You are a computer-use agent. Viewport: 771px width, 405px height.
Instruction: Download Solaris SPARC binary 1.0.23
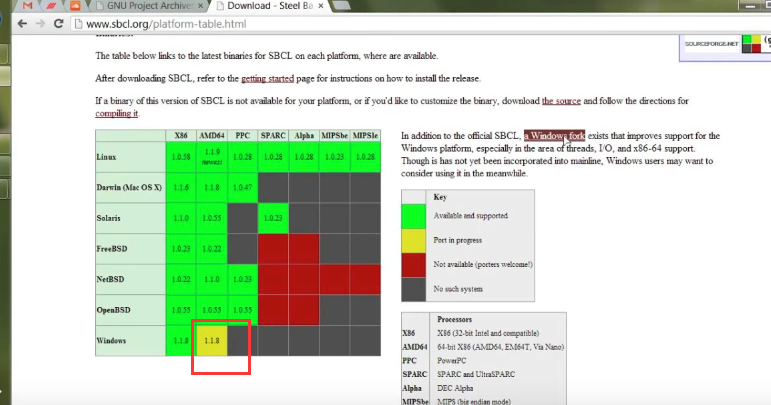pos(273,218)
